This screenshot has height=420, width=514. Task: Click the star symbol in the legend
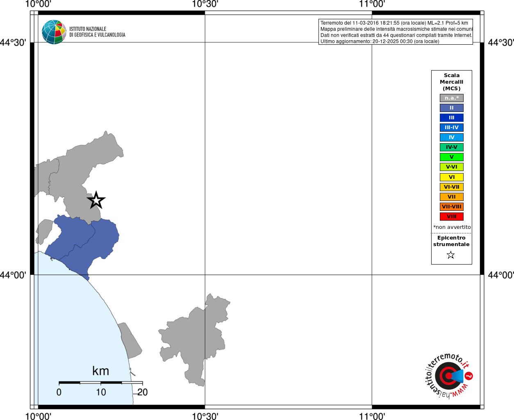pyautogui.click(x=451, y=255)
